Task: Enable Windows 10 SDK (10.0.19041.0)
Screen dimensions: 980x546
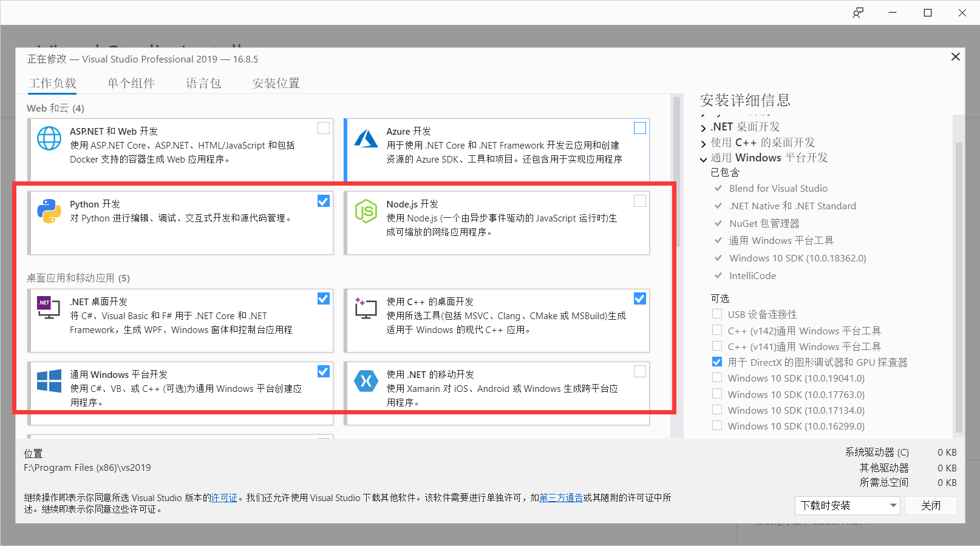Action: (x=716, y=377)
